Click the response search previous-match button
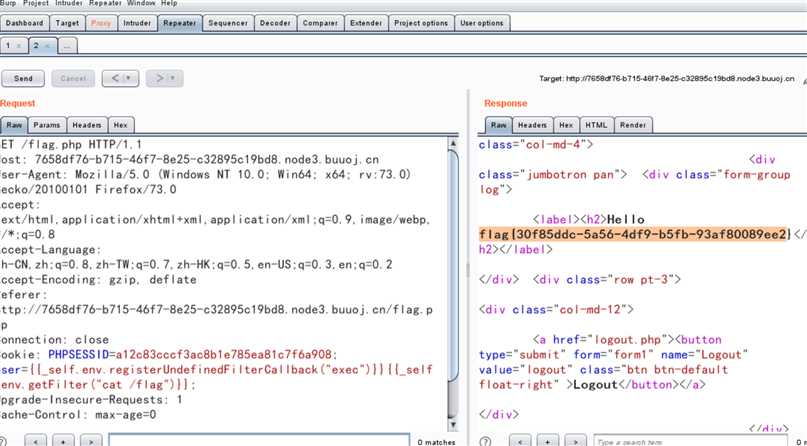807x446 pixels. pos(520,442)
